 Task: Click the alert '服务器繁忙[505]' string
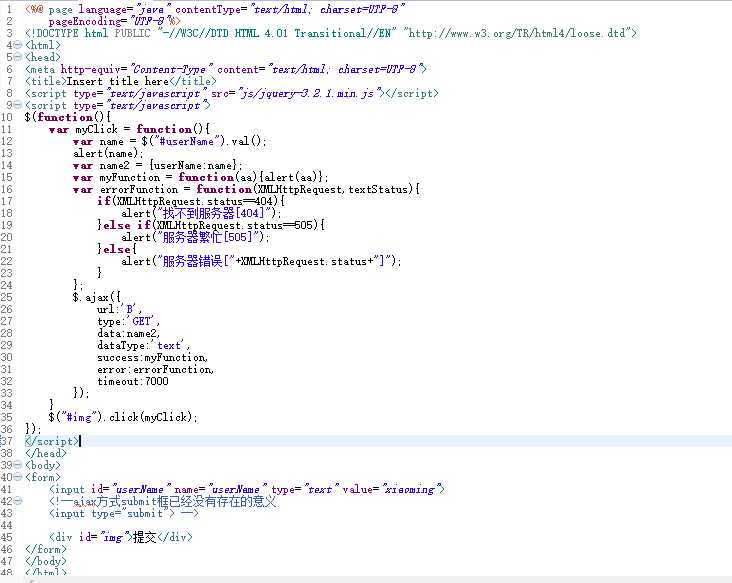pyautogui.click(x=211, y=238)
